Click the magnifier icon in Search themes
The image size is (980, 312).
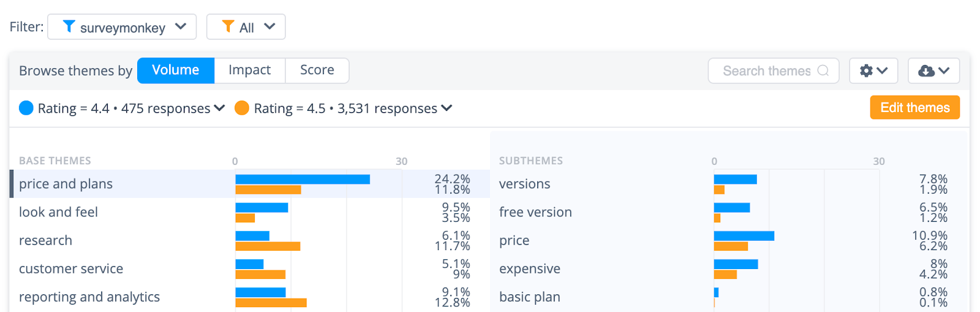pos(823,70)
